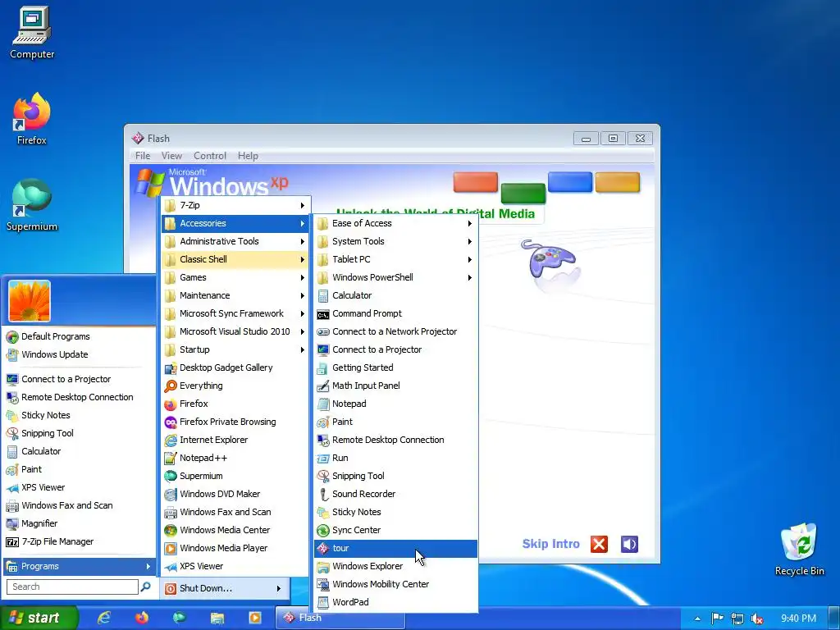Open Calculator in the Accessories submenu
840x630 pixels.
(x=395, y=295)
